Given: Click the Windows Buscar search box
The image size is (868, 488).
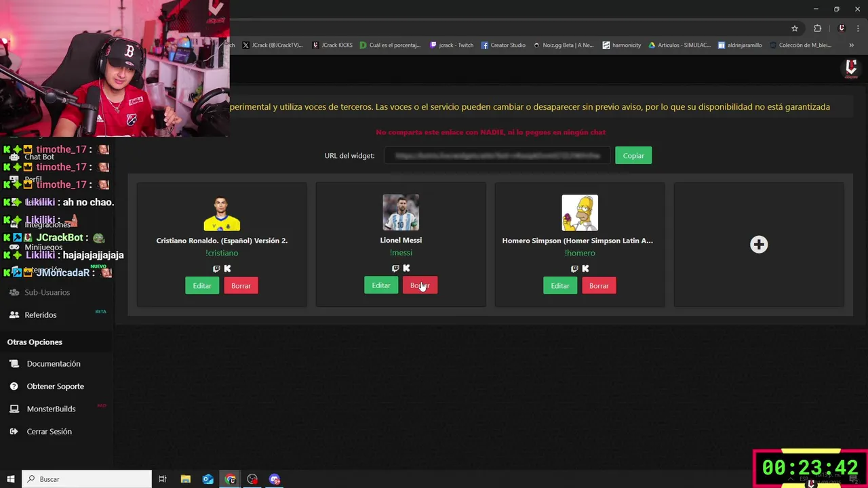Looking at the screenshot, I should coord(87,479).
